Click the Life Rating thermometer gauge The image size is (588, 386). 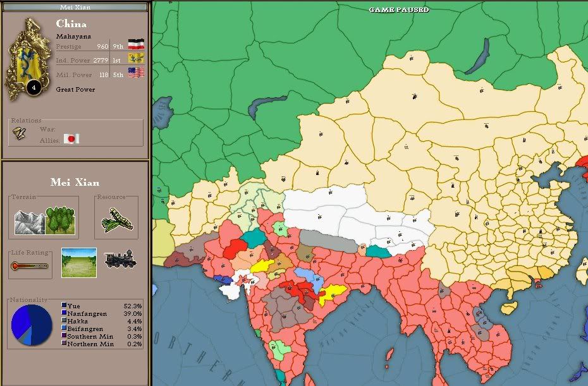pyautogui.click(x=28, y=266)
